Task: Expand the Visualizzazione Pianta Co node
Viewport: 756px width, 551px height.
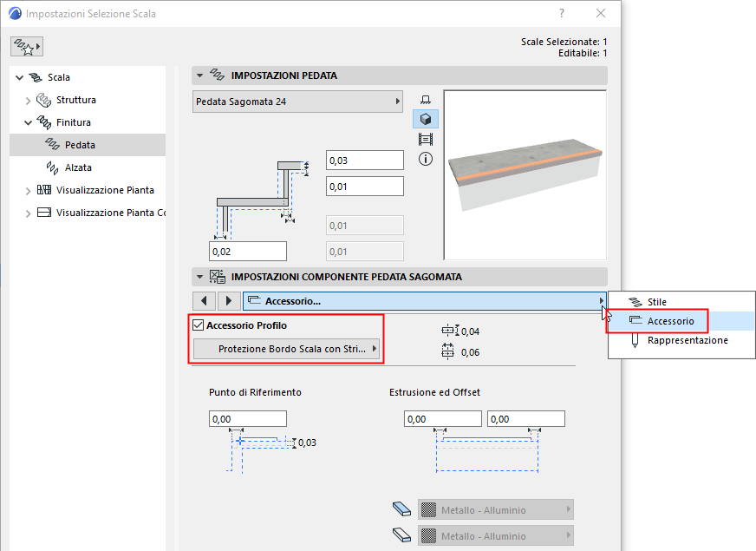Action: (28, 213)
